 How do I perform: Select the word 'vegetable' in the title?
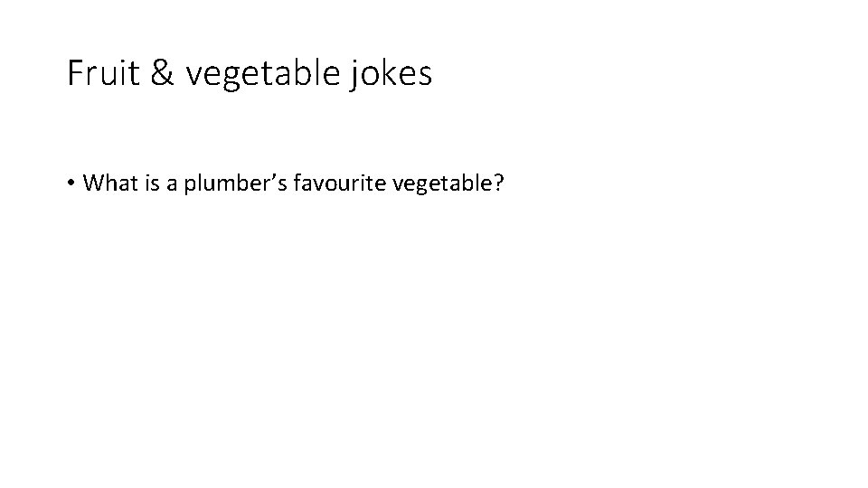click(262, 74)
